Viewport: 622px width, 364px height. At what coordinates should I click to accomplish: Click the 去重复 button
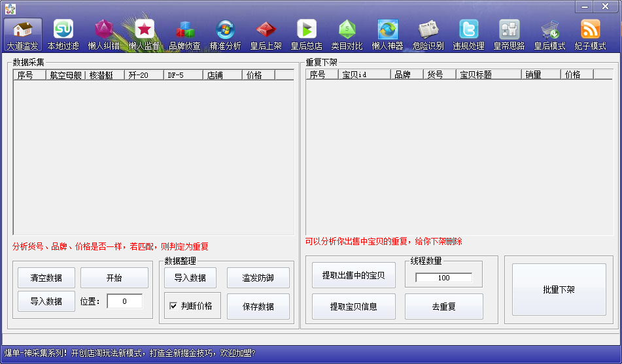click(x=444, y=306)
